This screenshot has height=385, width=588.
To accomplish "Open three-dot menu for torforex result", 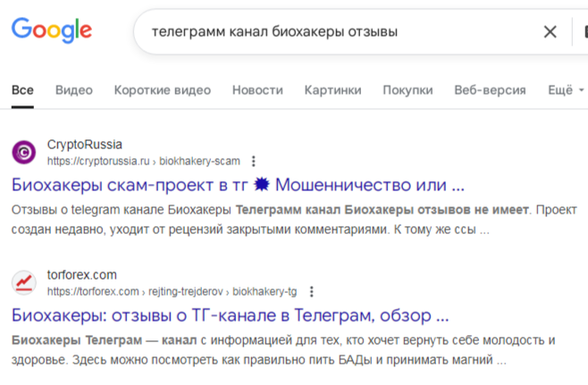I will tap(311, 292).
